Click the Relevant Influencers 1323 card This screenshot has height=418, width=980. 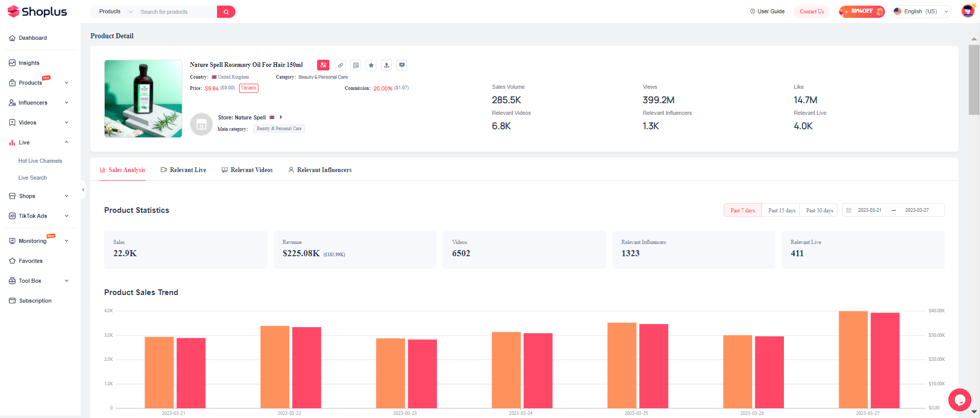click(694, 250)
